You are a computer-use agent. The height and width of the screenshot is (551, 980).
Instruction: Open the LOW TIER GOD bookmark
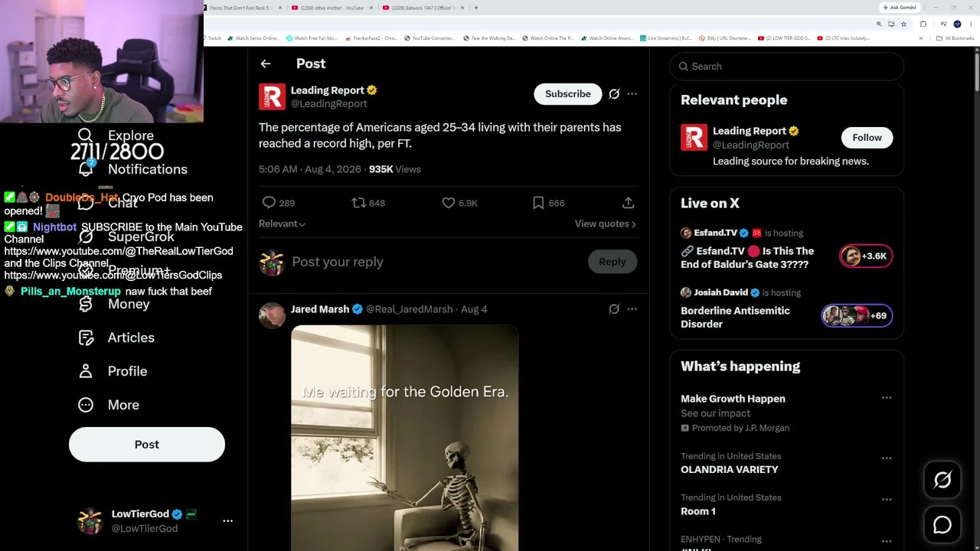point(784,38)
